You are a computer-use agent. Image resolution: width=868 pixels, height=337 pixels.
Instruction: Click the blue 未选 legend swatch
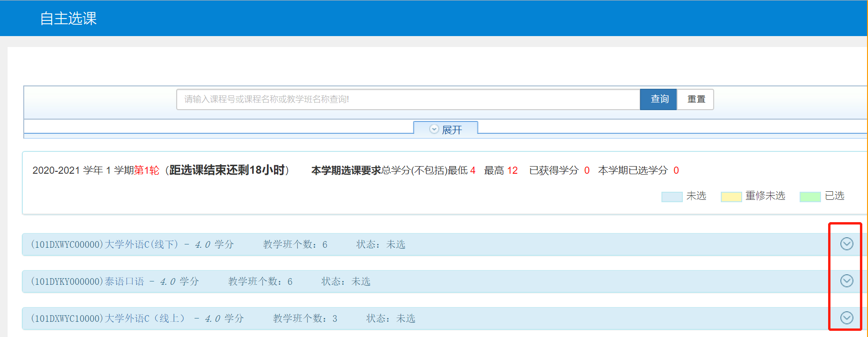pyautogui.click(x=671, y=197)
